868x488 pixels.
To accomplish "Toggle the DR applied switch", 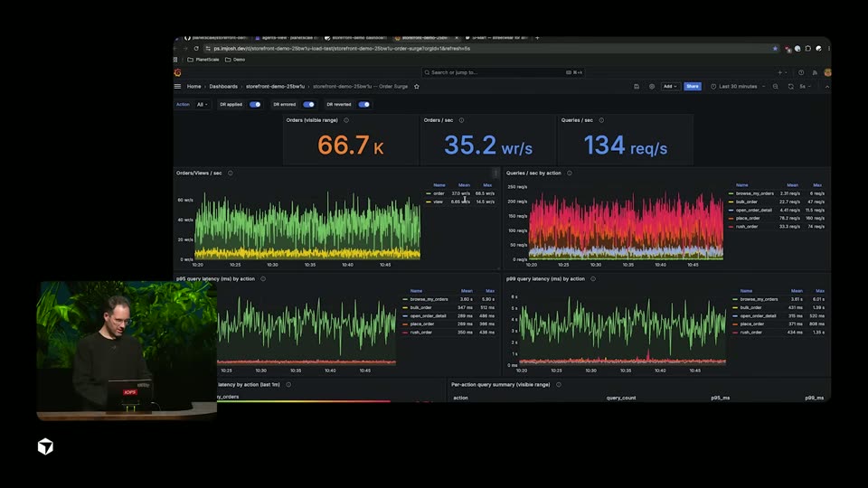I will pos(255,104).
